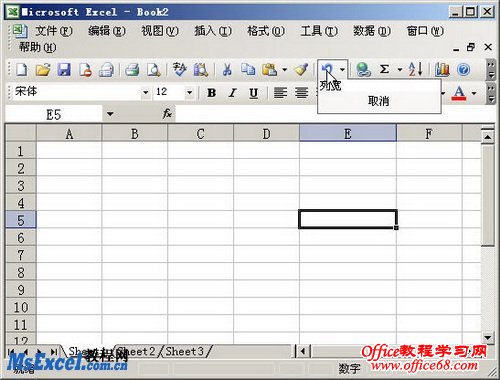The height and width of the screenshot is (380, 500).
Task: Open an existing file with folder icon
Action: click(x=43, y=70)
